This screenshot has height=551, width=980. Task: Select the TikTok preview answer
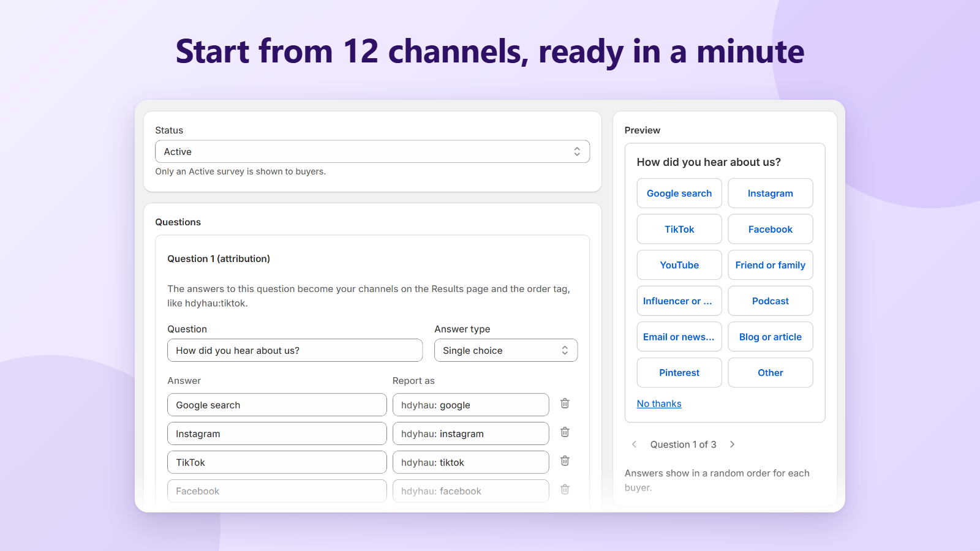pyautogui.click(x=679, y=229)
